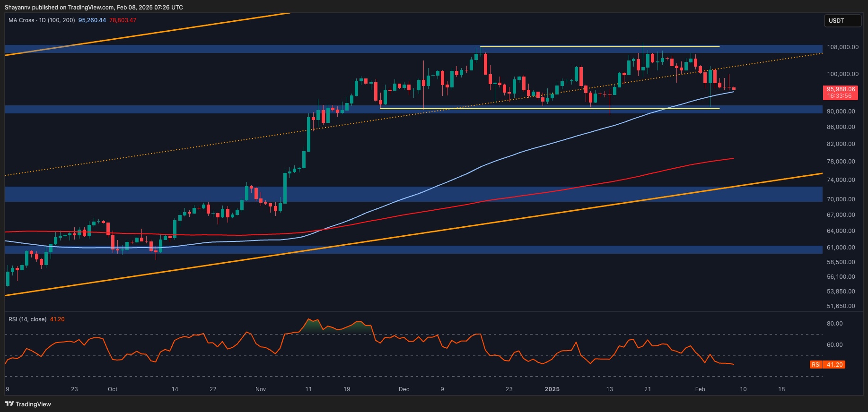
Task: Click the 80.00 level on RSI axis
Action: [834, 324]
